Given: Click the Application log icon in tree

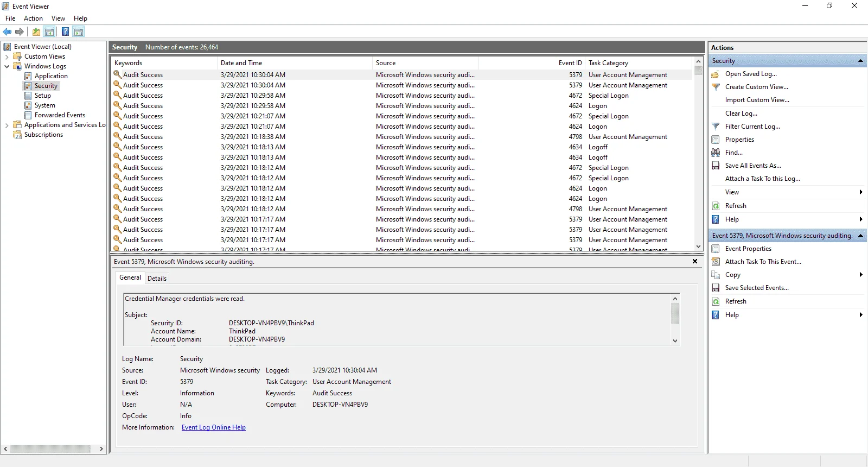Looking at the screenshot, I should pos(28,76).
